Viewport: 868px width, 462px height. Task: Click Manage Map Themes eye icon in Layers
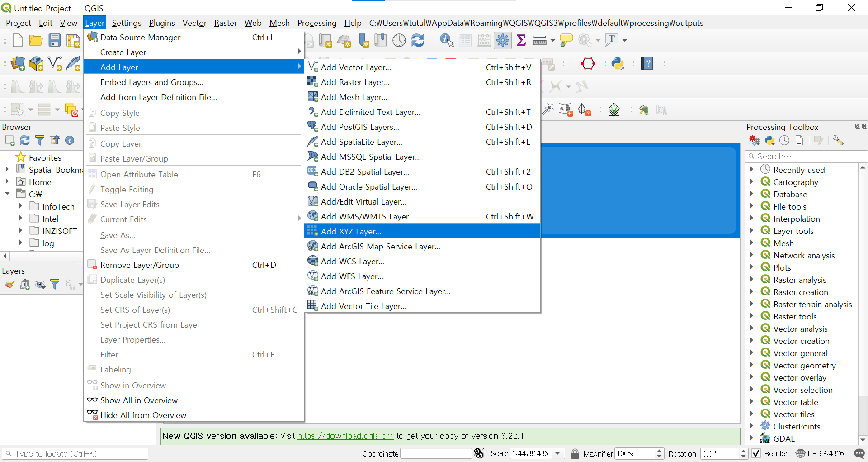pos(40,284)
